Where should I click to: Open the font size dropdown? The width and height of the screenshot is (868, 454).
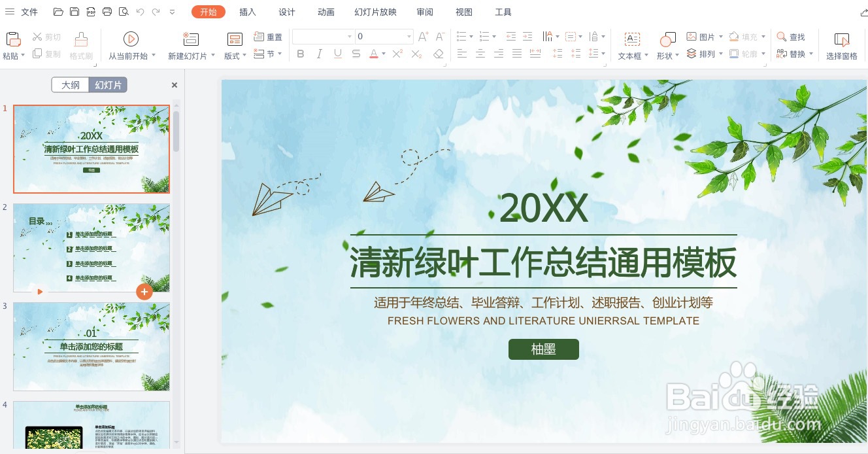[409, 37]
